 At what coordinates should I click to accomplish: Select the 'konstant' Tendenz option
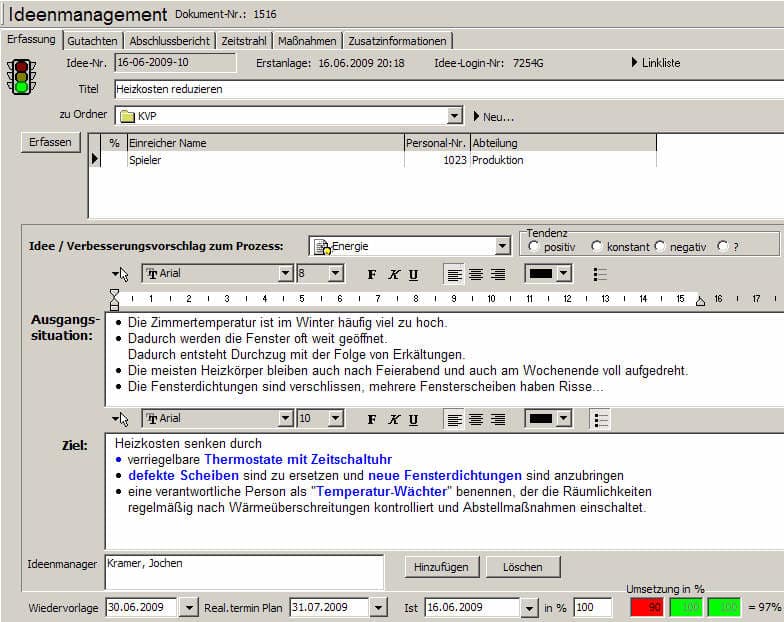click(x=597, y=246)
